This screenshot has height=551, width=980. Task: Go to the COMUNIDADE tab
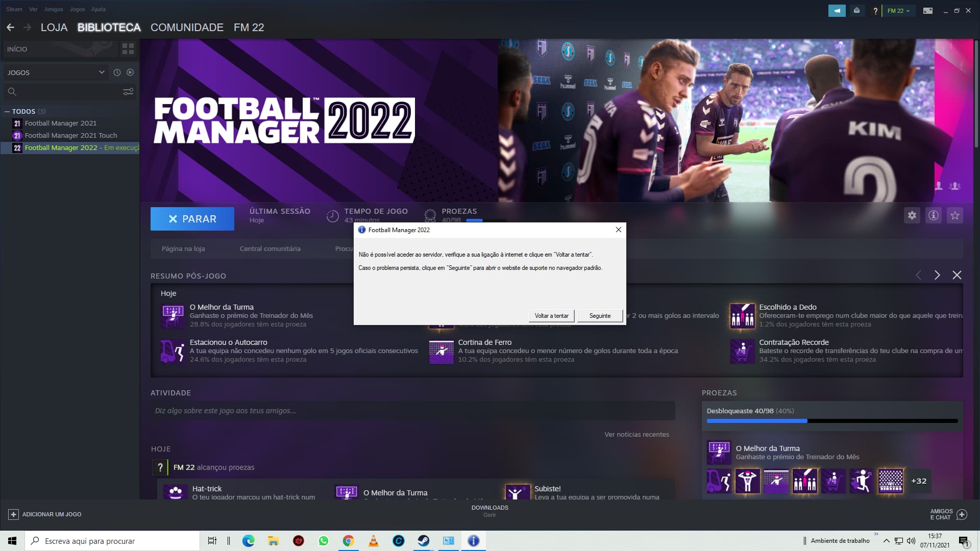(187, 28)
